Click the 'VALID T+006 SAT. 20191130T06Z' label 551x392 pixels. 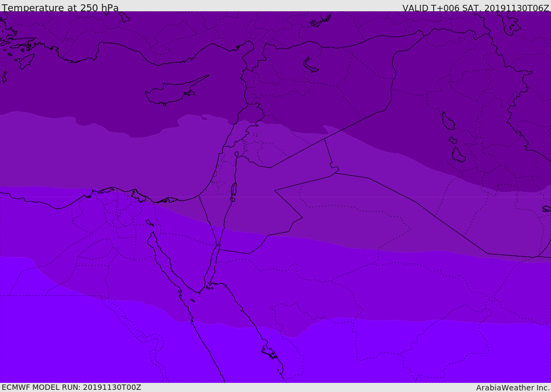point(476,8)
